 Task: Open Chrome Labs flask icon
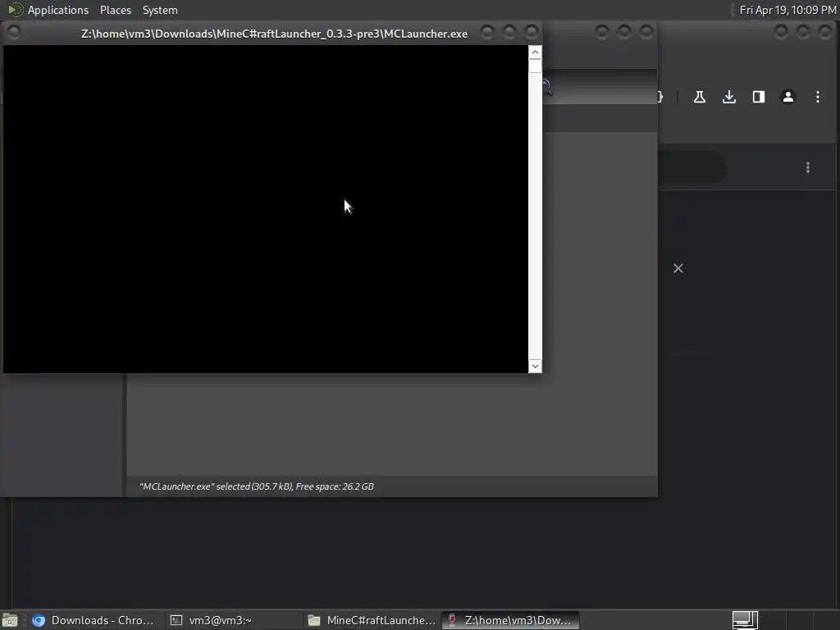[x=699, y=97]
